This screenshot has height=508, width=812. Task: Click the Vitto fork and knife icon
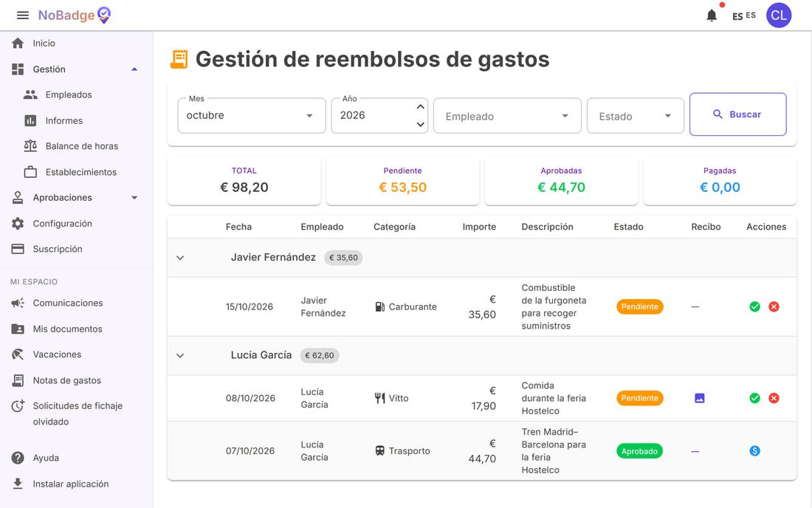coord(379,398)
